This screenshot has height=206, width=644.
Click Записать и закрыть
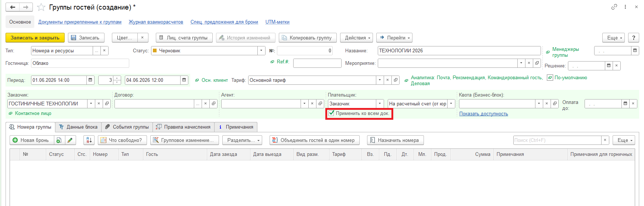click(x=35, y=38)
